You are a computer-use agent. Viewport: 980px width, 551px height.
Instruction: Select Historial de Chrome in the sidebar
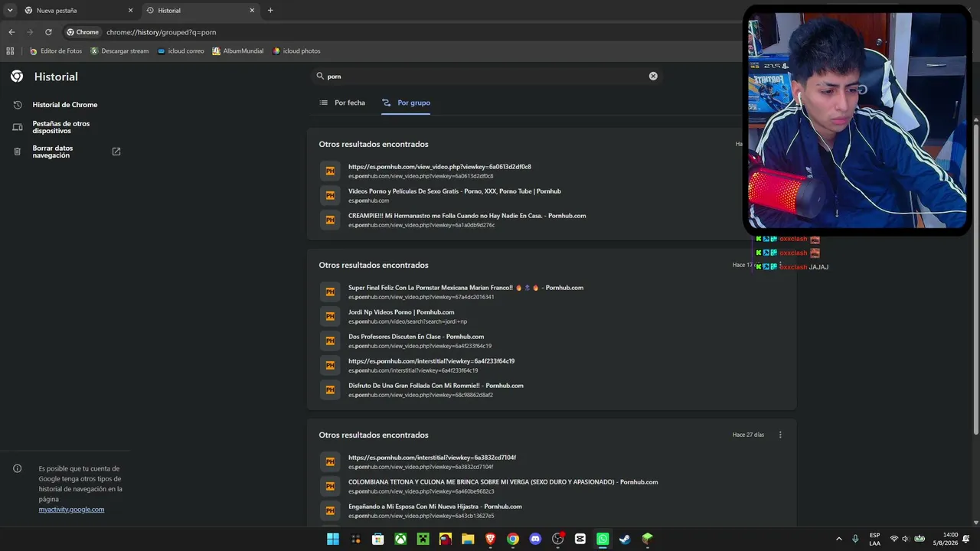click(x=65, y=105)
